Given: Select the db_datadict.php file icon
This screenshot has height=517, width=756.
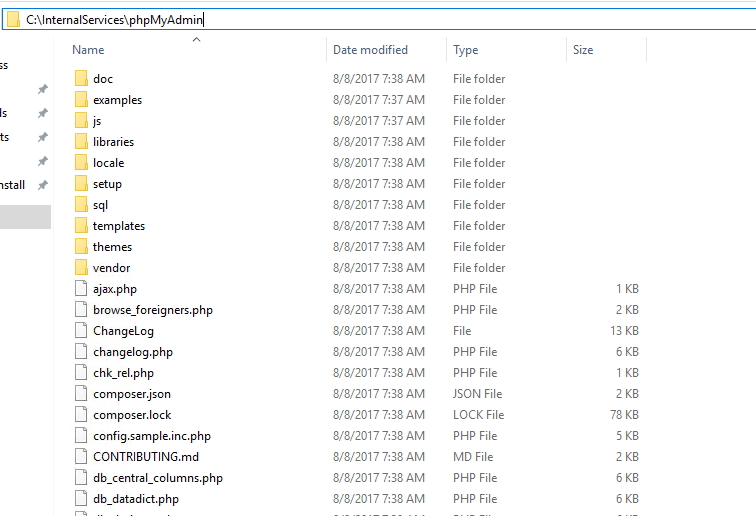Looking at the screenshot, I should pyautogui.click(x=81, y=498).
